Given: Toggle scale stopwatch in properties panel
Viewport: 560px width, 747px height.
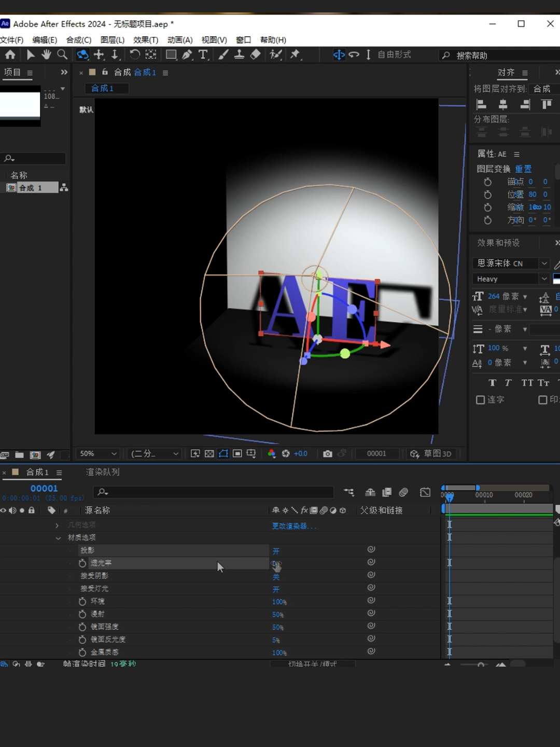Looking at the screenshot, I should pos(487,207).
